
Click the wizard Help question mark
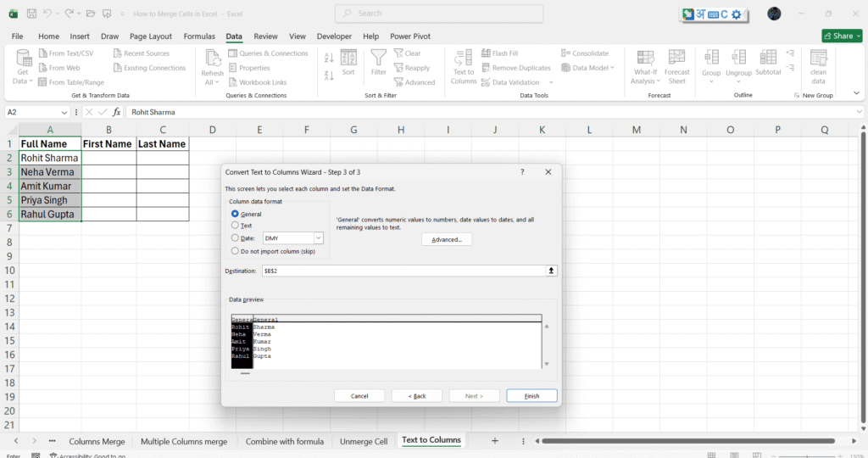522,172
